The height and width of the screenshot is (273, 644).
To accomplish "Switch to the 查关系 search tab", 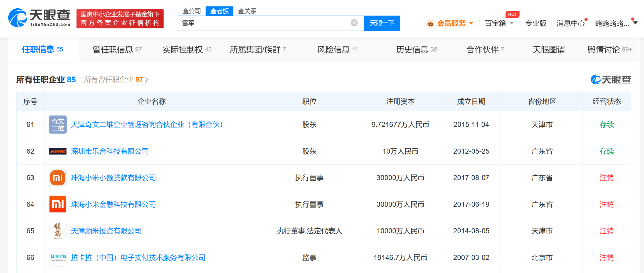I will 247,11.
